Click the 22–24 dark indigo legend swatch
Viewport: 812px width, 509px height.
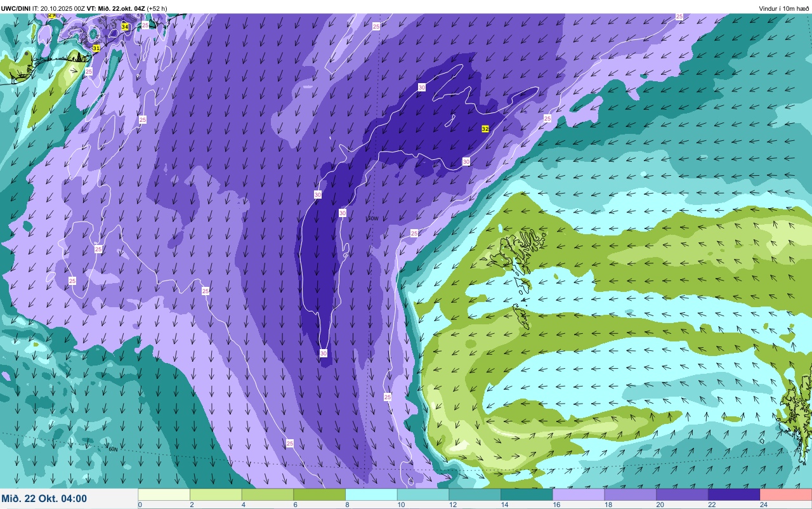tap(734, 494)
